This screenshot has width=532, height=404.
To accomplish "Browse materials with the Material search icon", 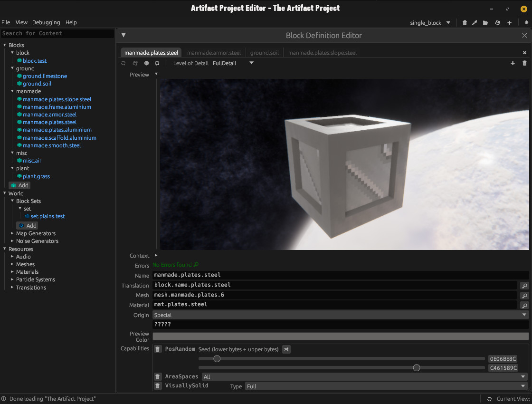I will point(524,305).
